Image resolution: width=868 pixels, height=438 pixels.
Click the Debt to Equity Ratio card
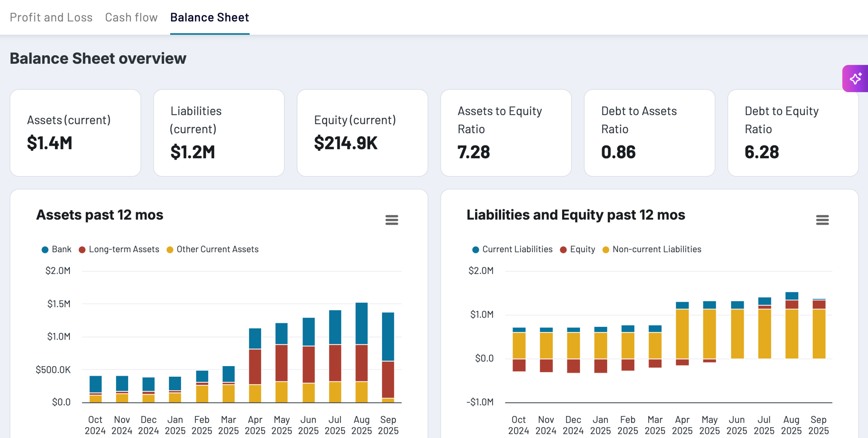point(793,133)
